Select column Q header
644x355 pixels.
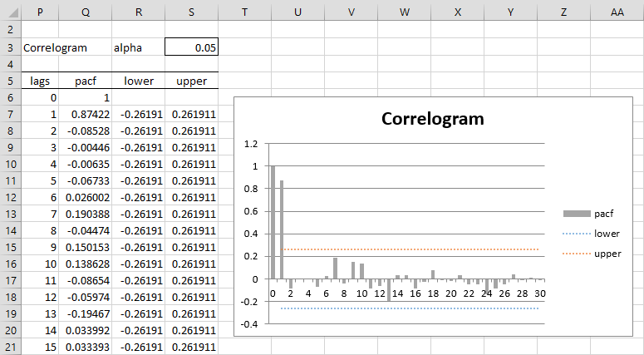(x=85, y=12)
